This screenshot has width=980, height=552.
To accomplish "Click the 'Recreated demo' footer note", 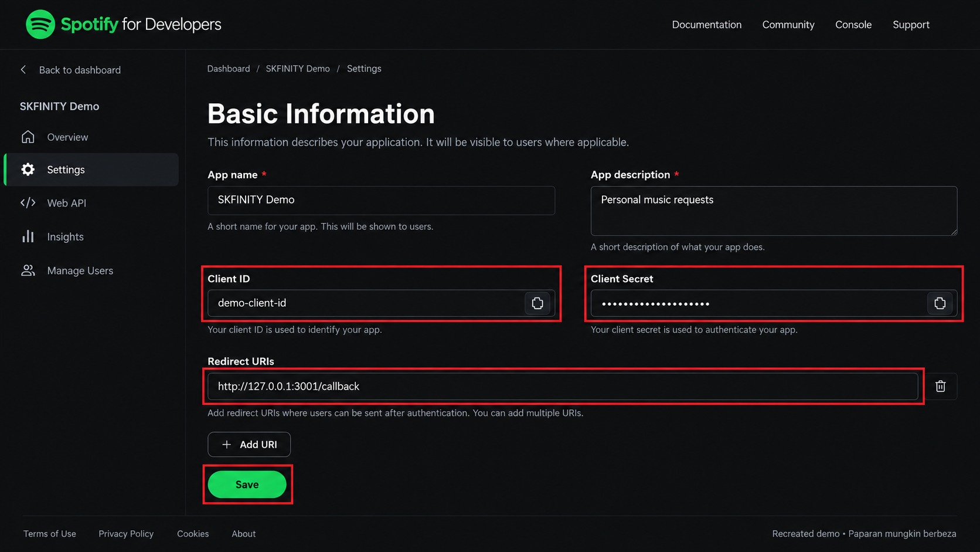I will pyautogui.click(x=806, y=534).
